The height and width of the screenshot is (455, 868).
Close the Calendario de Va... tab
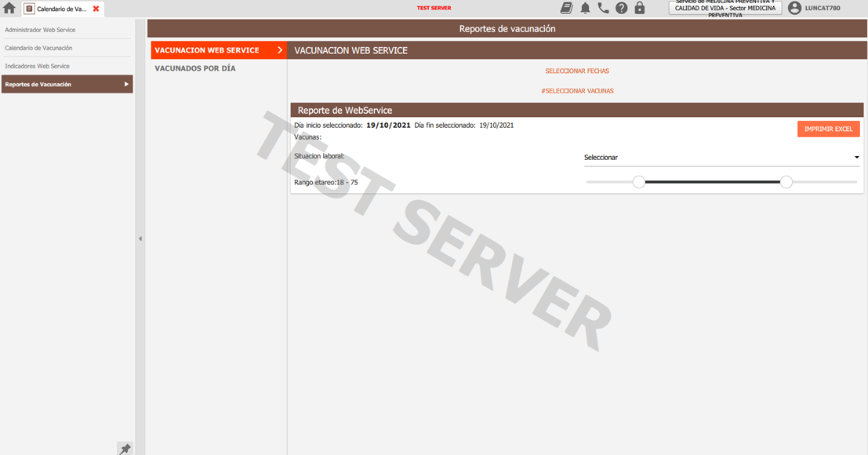point(96,9)
